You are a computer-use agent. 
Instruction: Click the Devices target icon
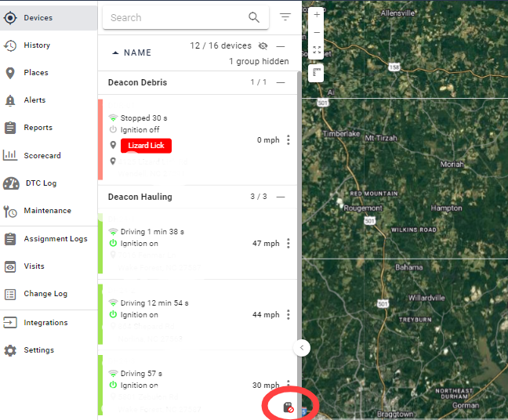tap(10, 18)
